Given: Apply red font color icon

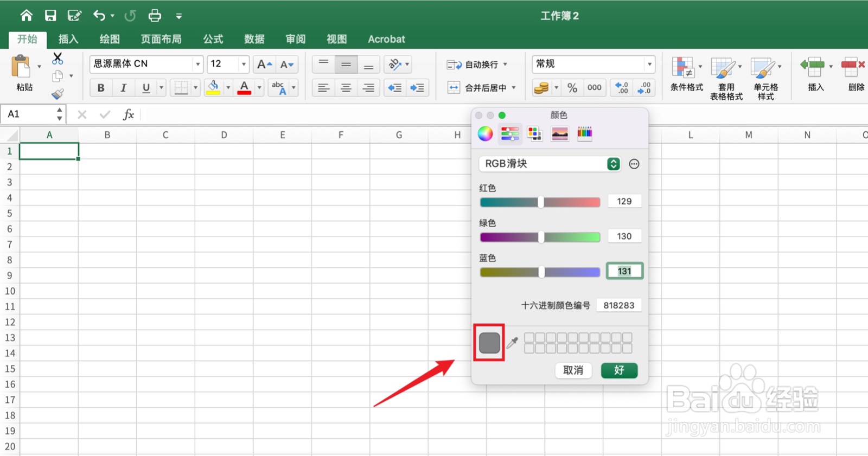Looking at the screenshot, I should [245, 87].
